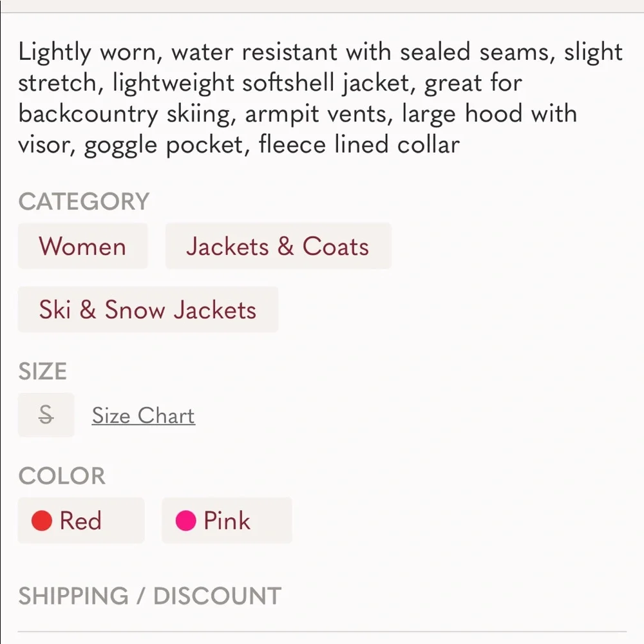Expand the SHIPPING / DISCOUNT section
Screen dimensions: 644x644
pyautogui.click(x=150, y=596)
